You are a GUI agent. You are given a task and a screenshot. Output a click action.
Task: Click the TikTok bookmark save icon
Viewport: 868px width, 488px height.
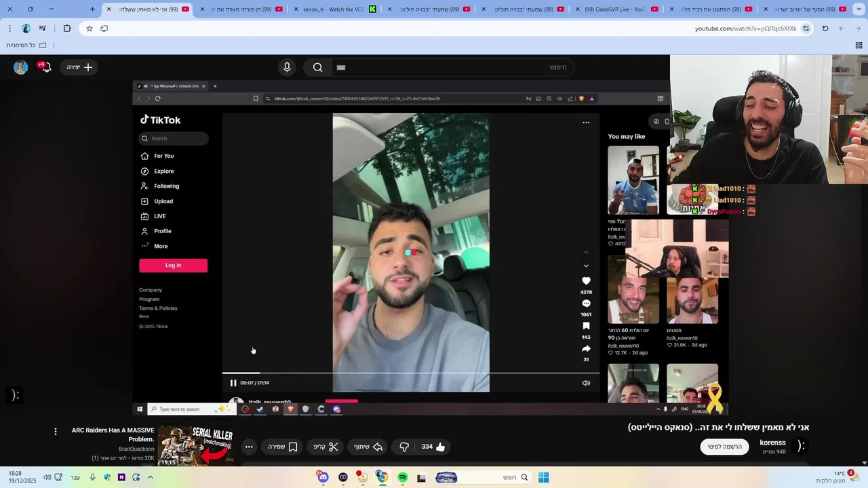pos(586,326)
